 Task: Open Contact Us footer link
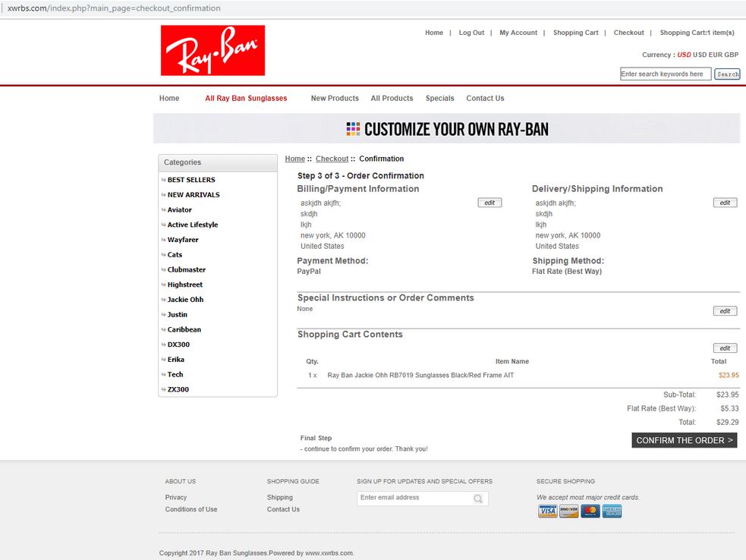point(283,509)
